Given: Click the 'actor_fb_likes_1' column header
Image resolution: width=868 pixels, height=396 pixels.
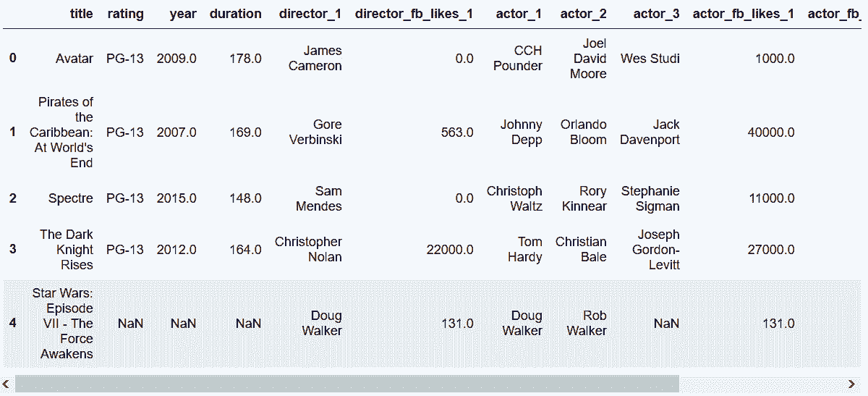Looking at the screenshot, I should coord(744,14).
